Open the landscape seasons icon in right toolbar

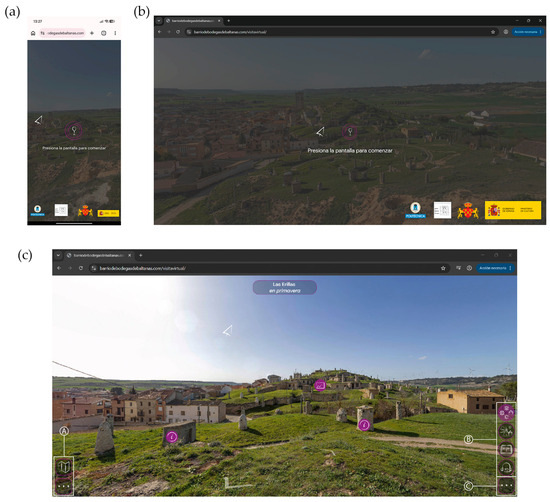pos(506,431)
